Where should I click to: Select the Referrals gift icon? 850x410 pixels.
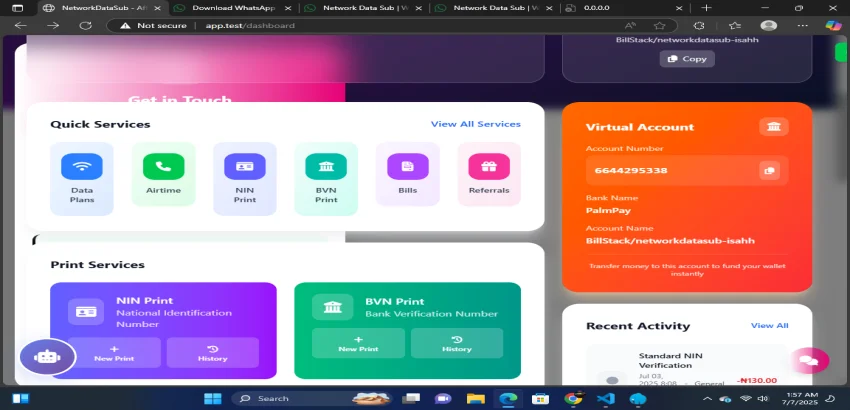click(488, 166)
